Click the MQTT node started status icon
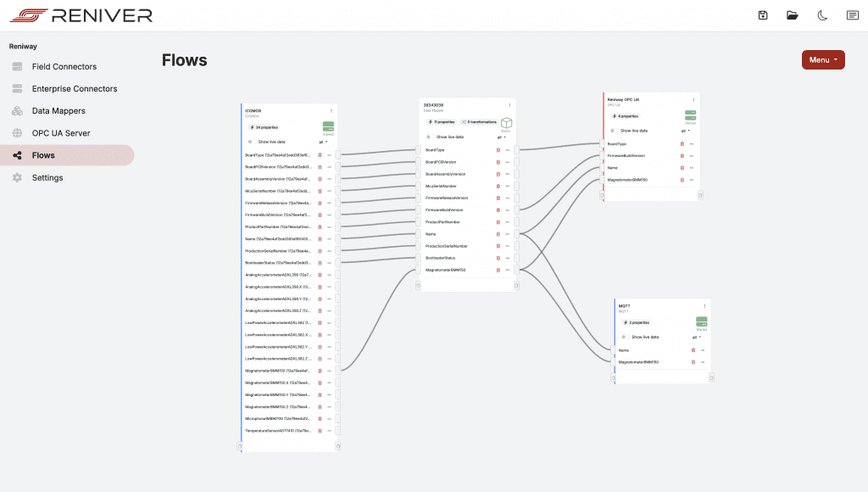The image size is (868, 492). (x=701, y=321)
